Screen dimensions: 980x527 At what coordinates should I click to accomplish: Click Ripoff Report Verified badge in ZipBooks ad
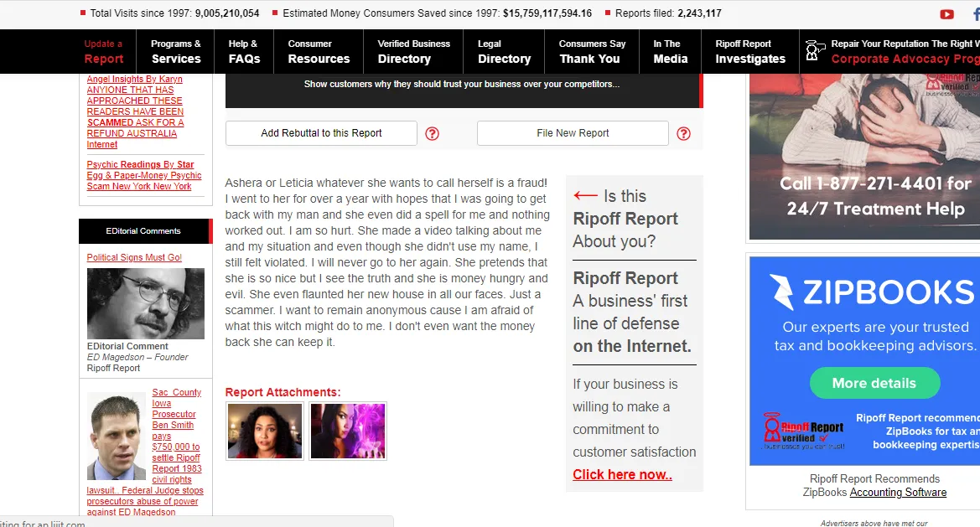pyautogui.click(x=804, y=431)
